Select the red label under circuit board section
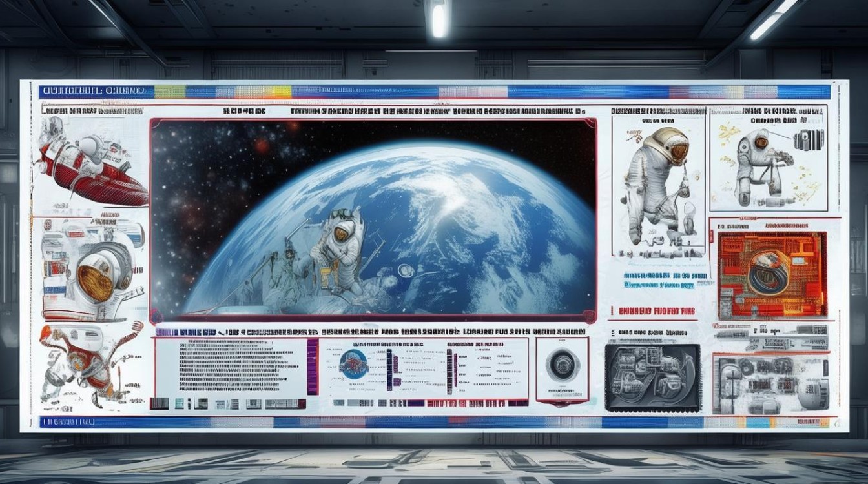Viewport: 868px width, 484px height. [x=657, y=311]
